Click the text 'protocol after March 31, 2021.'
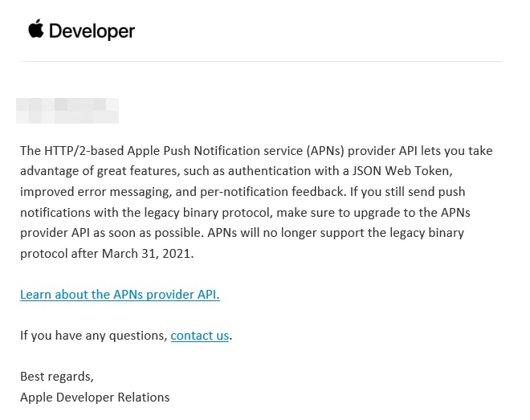 coord(107,254)
